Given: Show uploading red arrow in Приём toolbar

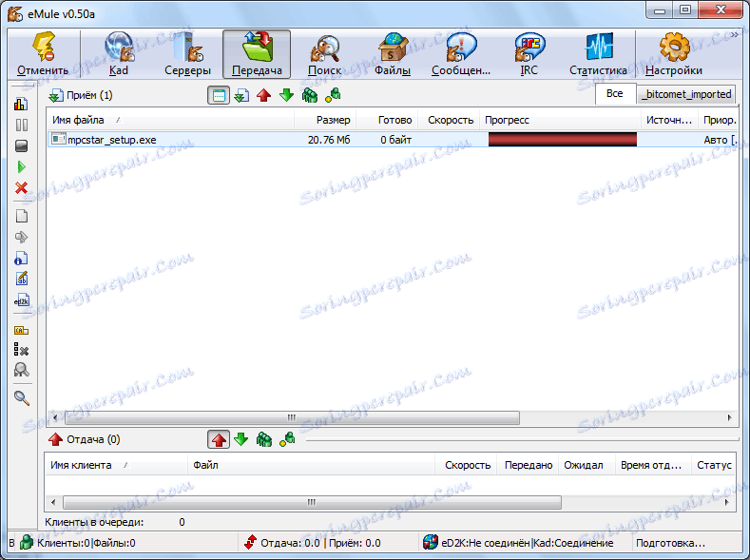Looking at the screenshot, I should coord(263,95).
